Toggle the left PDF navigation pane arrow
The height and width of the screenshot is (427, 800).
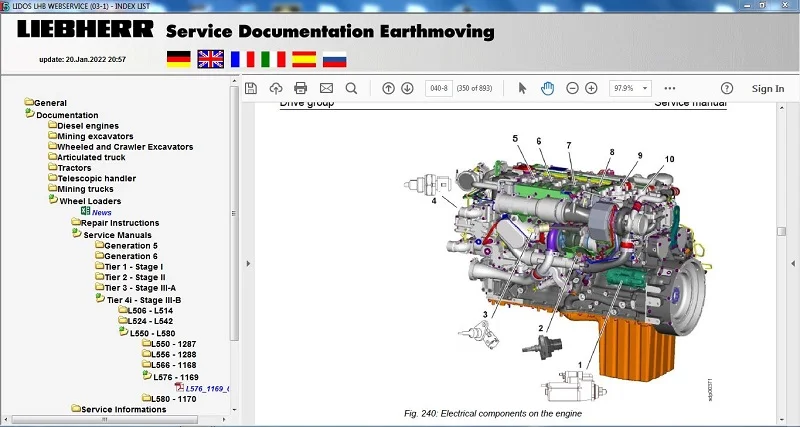point(248,264)
